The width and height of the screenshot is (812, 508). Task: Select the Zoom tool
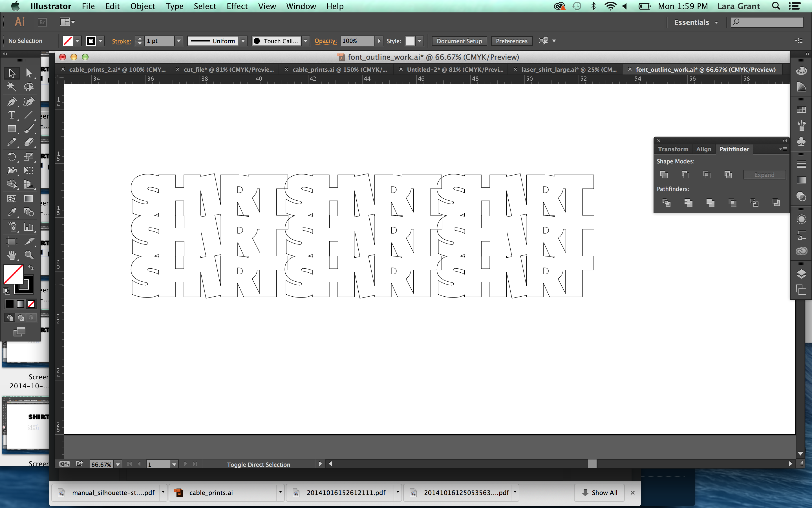pyautogui.click(x=29, y=255)
